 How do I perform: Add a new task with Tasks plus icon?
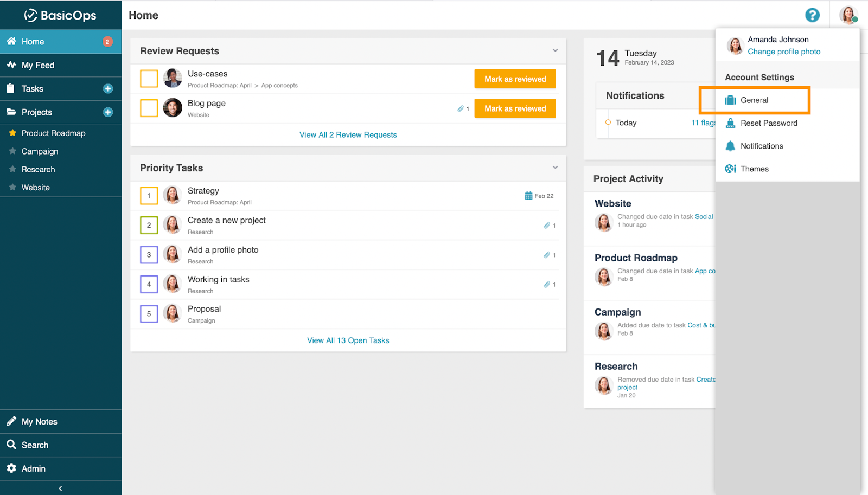108,89
